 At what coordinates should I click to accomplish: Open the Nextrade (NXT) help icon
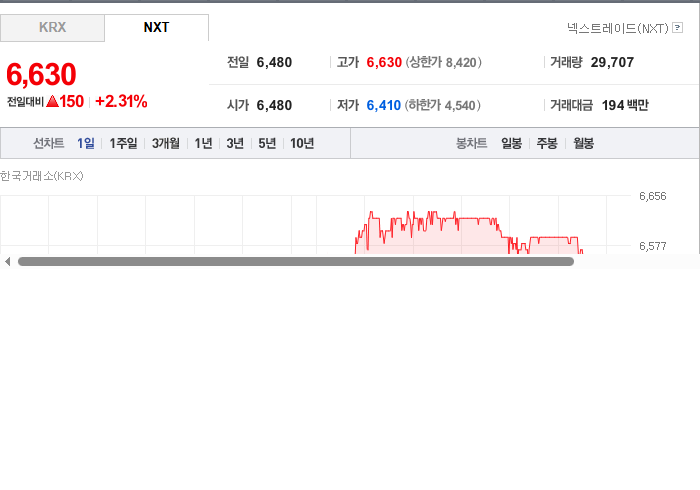pyautogui.click(x=677, y=28)
